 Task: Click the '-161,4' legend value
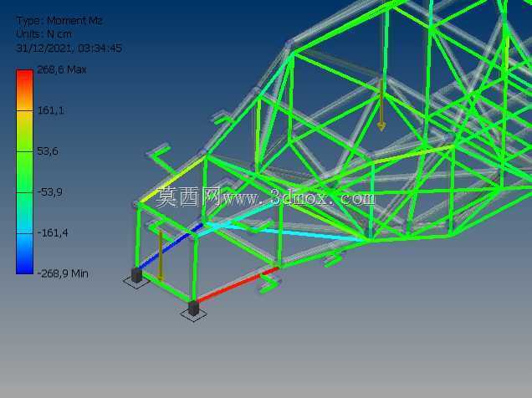(x=53, y=233)
